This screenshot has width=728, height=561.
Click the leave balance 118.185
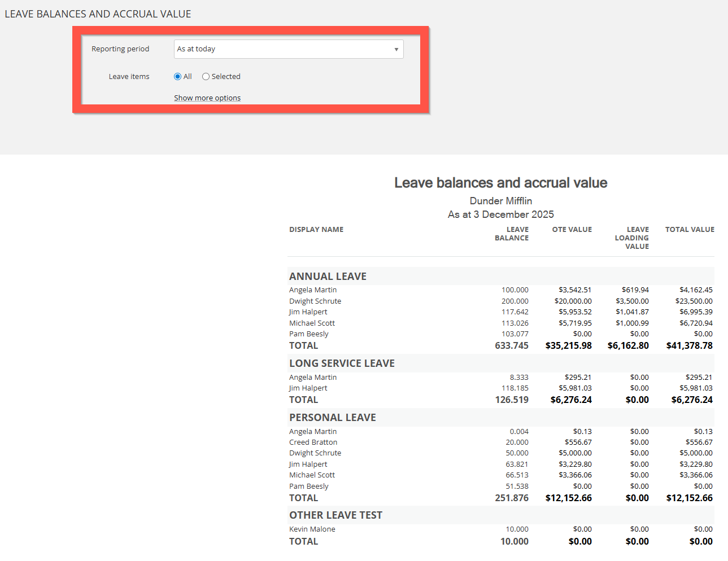point(515,388)
